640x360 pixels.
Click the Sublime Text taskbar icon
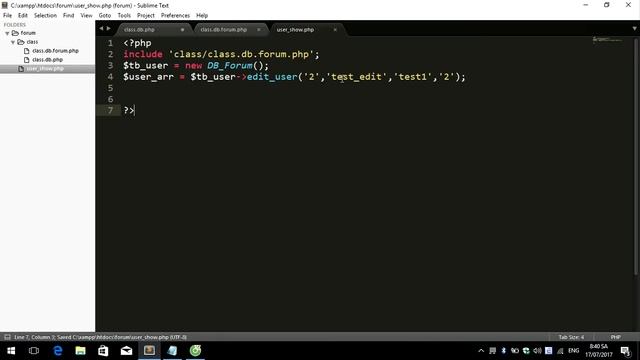pyautogui.click(x=149, y=351)
